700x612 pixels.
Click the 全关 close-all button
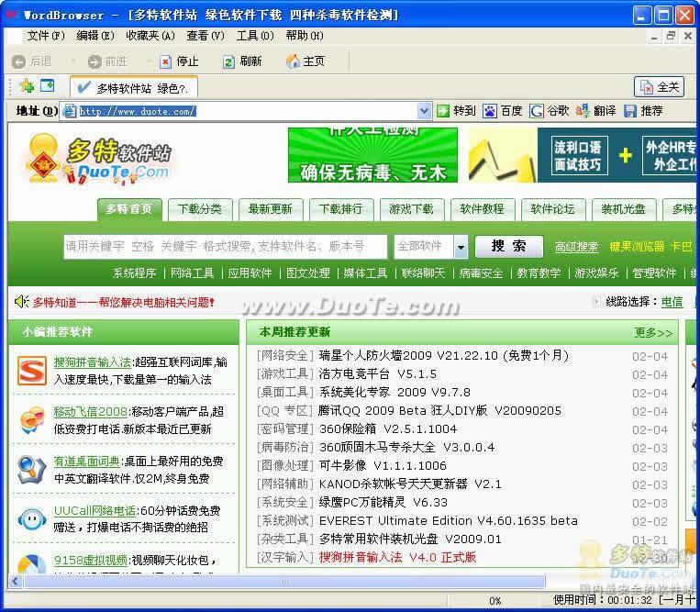[659, 86]
